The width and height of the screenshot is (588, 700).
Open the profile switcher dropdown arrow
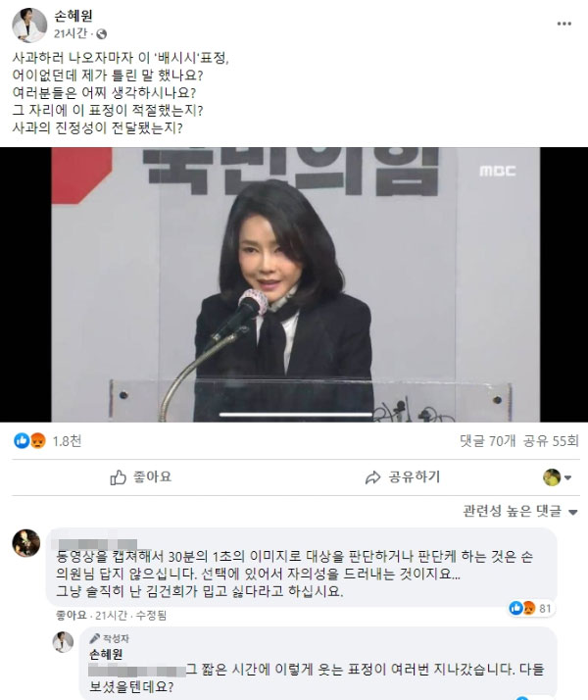tap(568, 477)
